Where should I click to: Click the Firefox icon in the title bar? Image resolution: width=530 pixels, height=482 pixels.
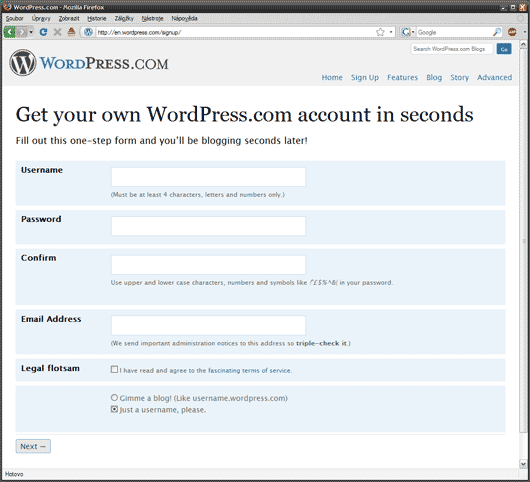point(7,7)
